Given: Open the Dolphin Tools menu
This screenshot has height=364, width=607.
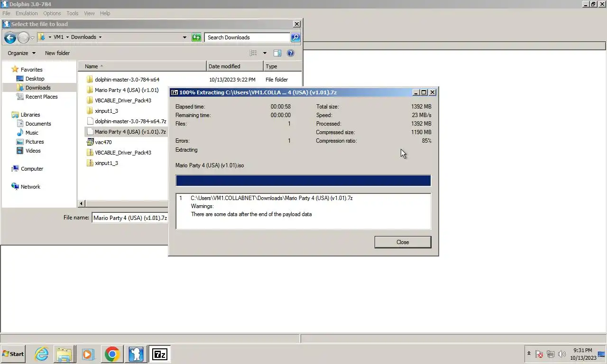Looking at the screenshot, I should [73, 13].
